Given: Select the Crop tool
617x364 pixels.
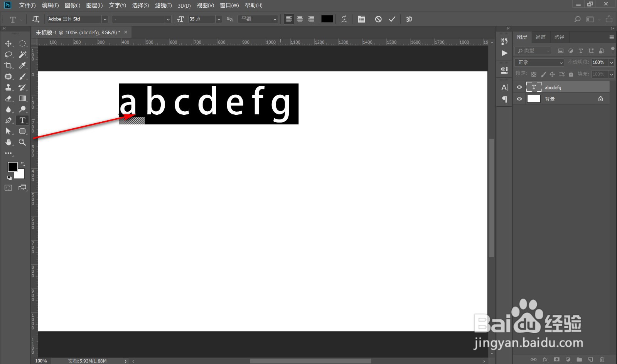Looking at the screenshot, I should click(8, 65).
